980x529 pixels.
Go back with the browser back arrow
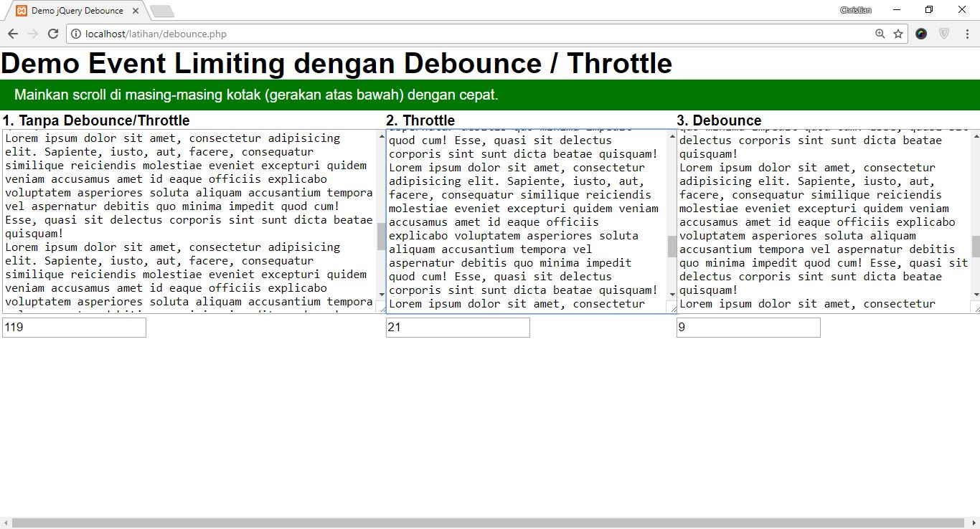(x=13, y=34)
